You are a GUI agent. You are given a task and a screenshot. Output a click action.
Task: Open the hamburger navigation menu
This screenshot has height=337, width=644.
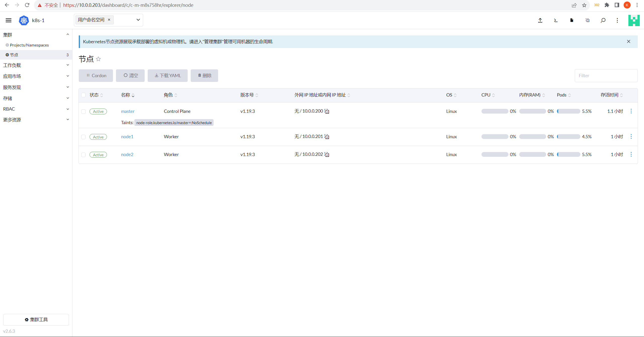(x=9, y=20)
